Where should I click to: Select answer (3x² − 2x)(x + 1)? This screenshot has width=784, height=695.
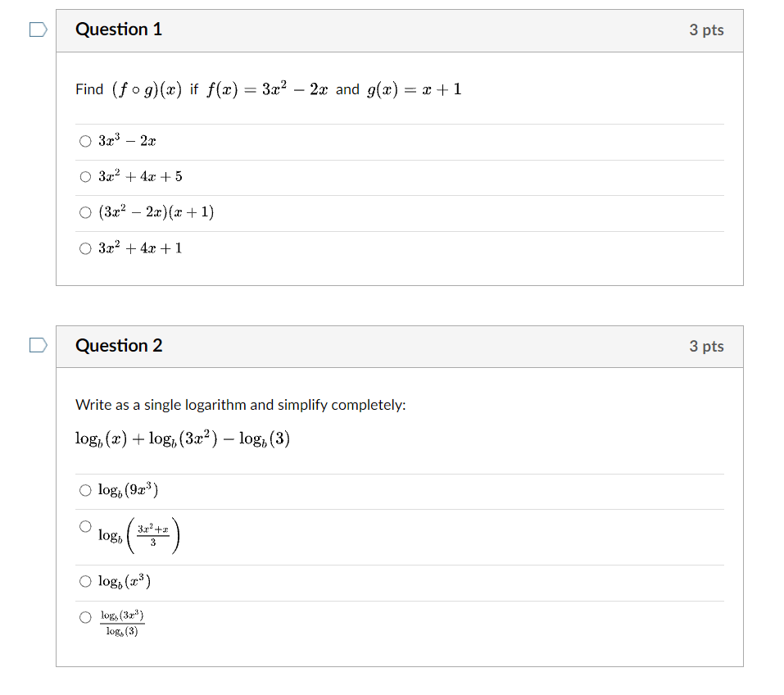[85, 212]
